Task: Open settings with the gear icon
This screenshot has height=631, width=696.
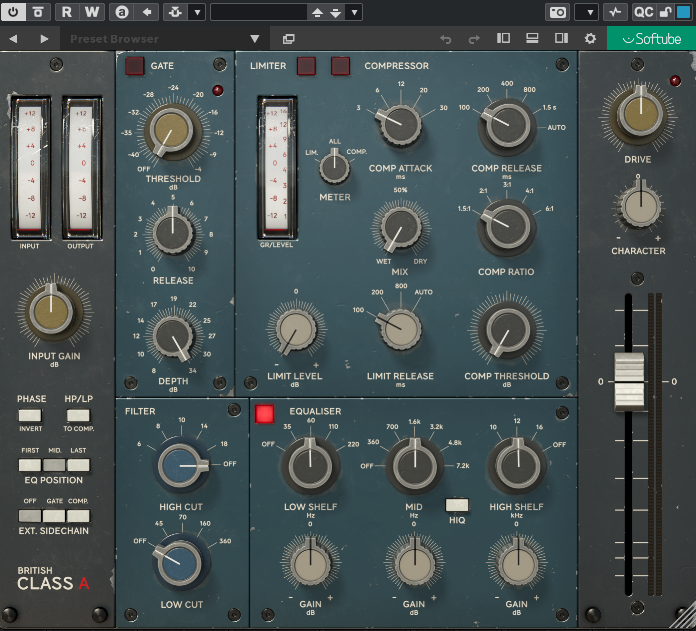Action: coord(590,39)
